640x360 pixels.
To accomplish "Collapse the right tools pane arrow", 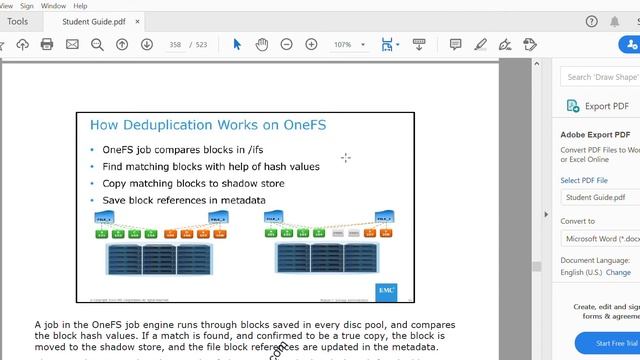I will pos(546,214).
